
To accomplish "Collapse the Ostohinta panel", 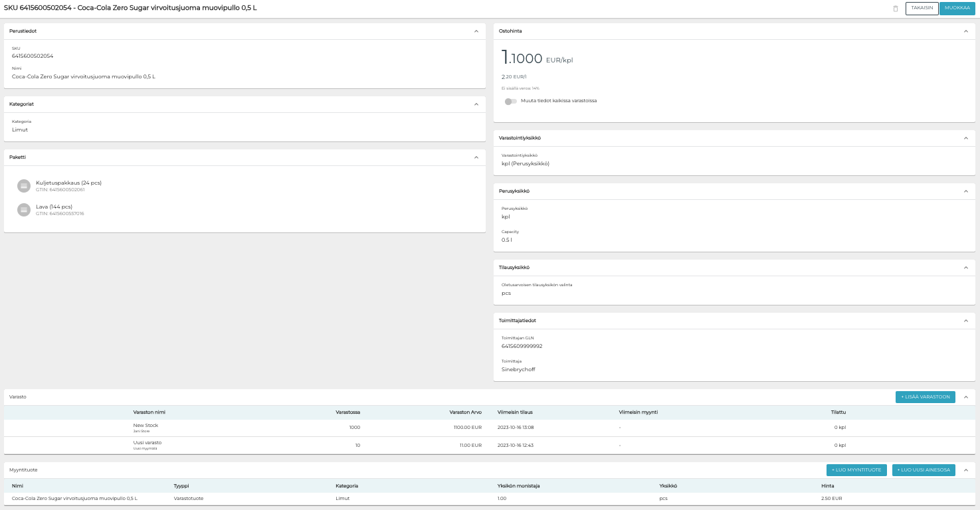I will (x=965, y=31).
